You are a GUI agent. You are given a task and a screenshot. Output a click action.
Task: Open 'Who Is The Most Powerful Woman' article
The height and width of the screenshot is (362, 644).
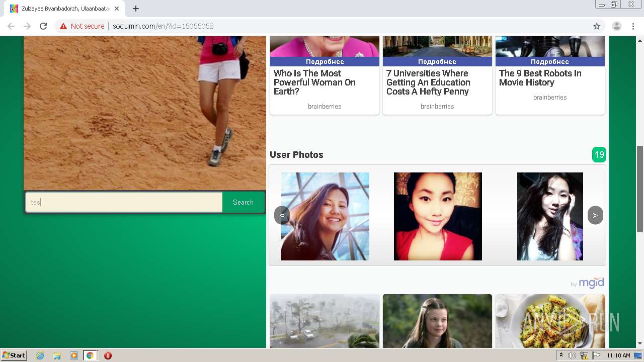pyautogui.click(x=315, y=82)
